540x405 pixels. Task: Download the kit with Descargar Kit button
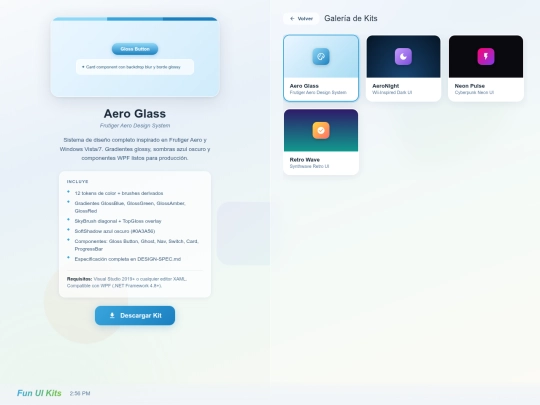point(135,315)
